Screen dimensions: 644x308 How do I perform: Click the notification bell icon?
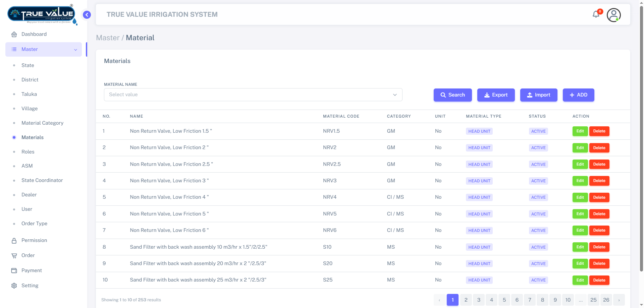click(596, 14)
